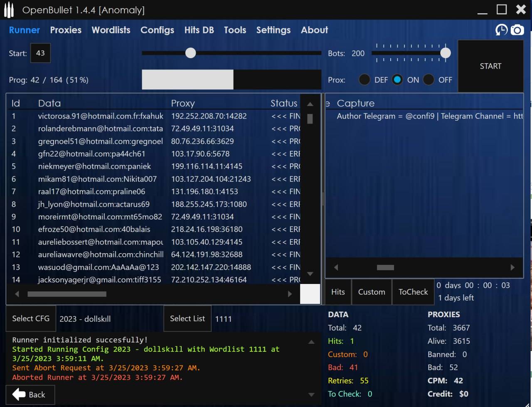Click the right arrow of the Capture panel scrollbar

pos(512,267)
